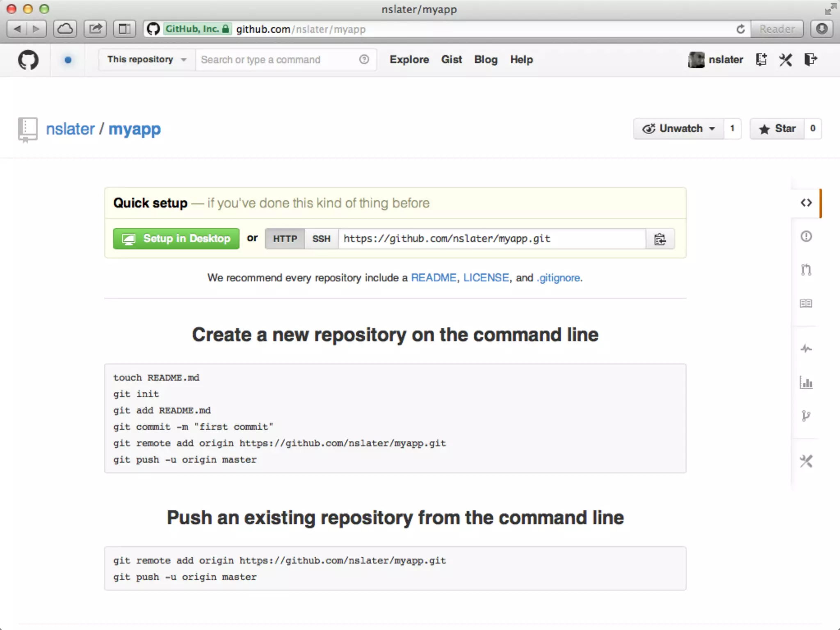Open the Pull Requests sidebar icon
This screenshot has height=630, width=840.
[806, 270]
